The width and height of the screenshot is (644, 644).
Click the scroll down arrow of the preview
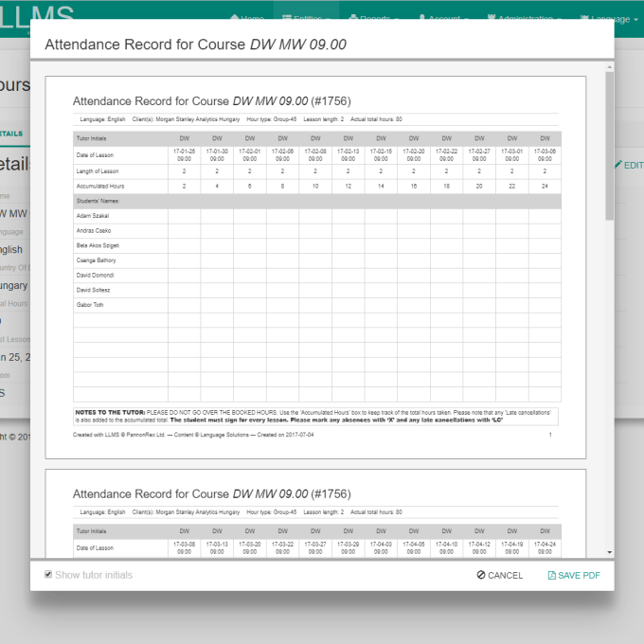tap(609, 552)
